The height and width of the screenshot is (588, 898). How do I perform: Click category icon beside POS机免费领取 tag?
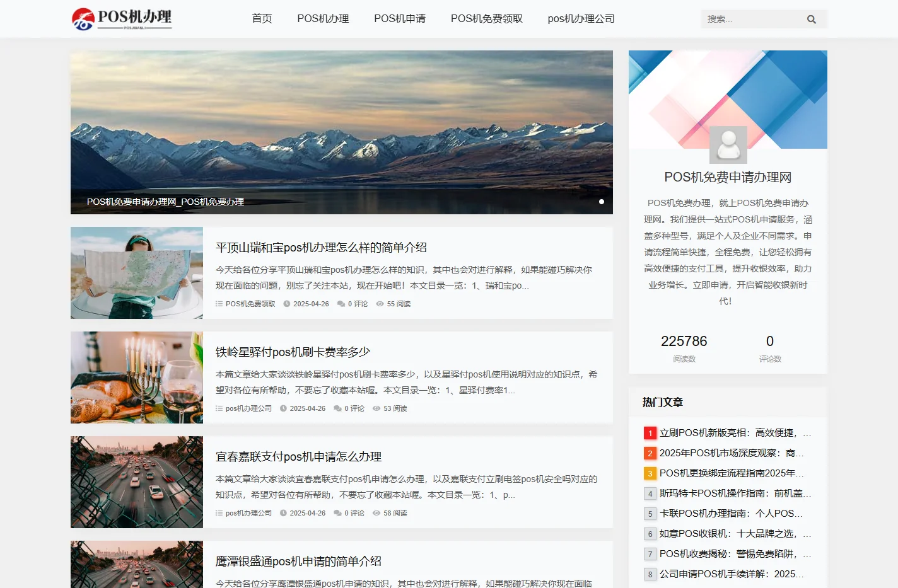219,304
